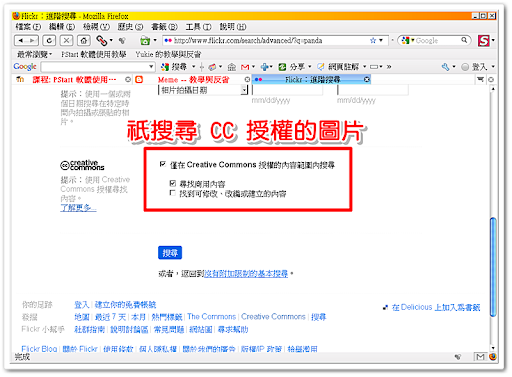
Task: Click the second mm/dd/yyyy date field
Action: [x=373, y=90]
